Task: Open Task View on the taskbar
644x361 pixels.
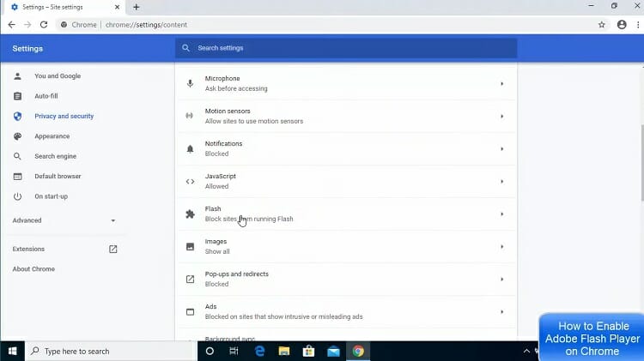Action: click(234, 352)
